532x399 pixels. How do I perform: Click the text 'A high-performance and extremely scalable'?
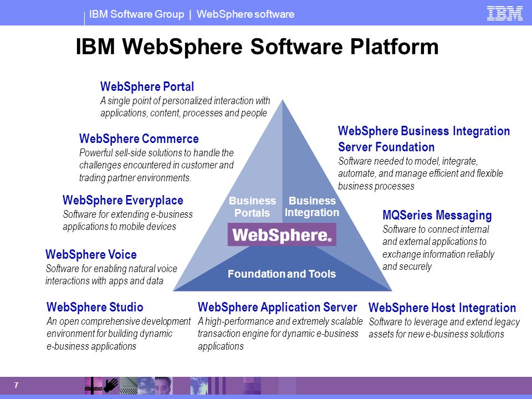(x=280, y=321)
